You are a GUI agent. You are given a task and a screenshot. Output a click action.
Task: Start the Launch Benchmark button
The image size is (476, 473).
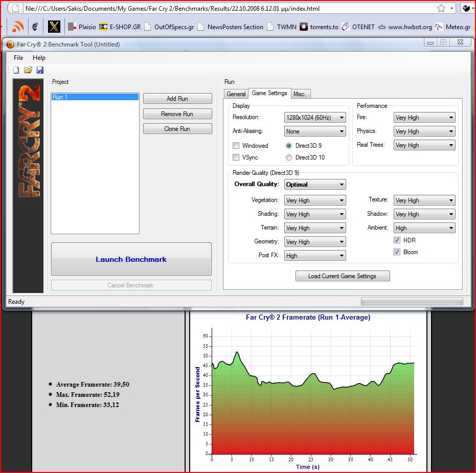tap(131, 259)
